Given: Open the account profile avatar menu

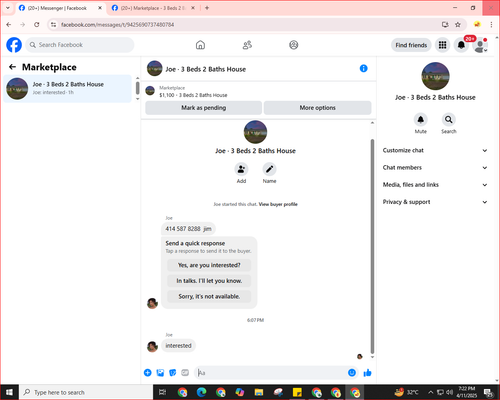Looking at the screenshot, I should [x=480, y=45].
